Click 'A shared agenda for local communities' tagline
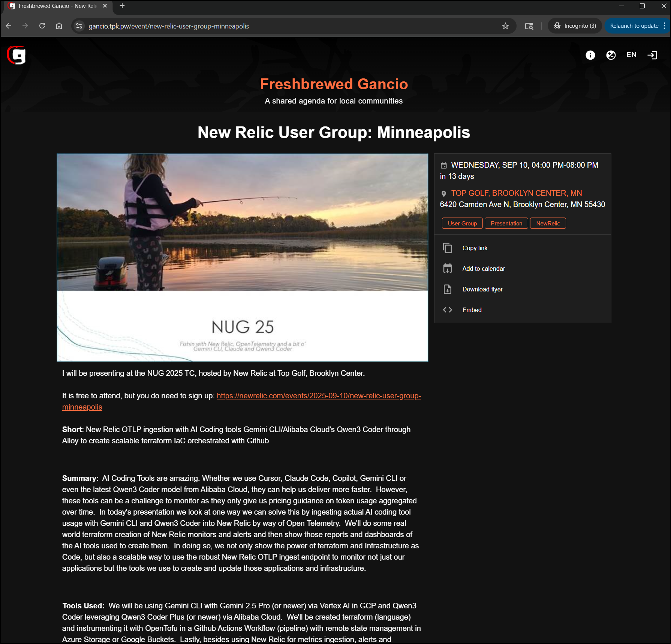 (x=334, y=101)
